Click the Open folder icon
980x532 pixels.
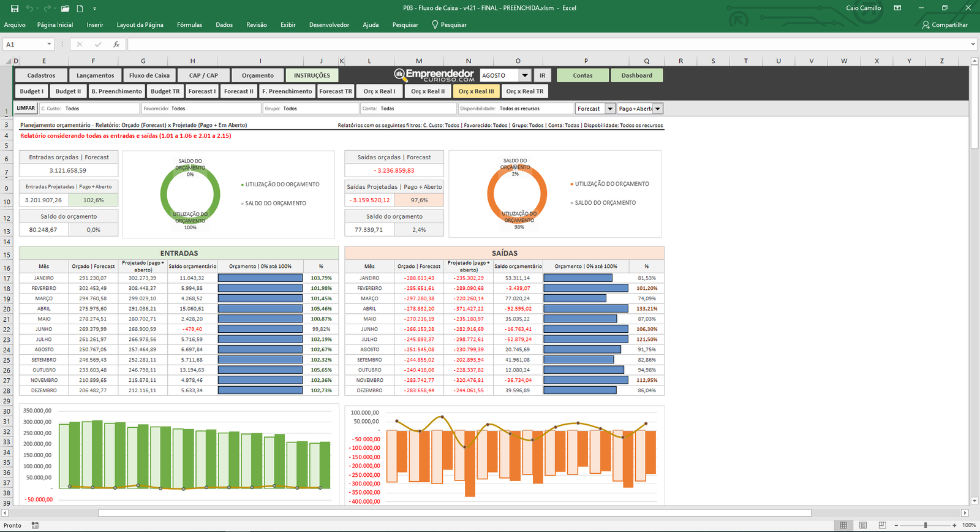coord(65,9)
